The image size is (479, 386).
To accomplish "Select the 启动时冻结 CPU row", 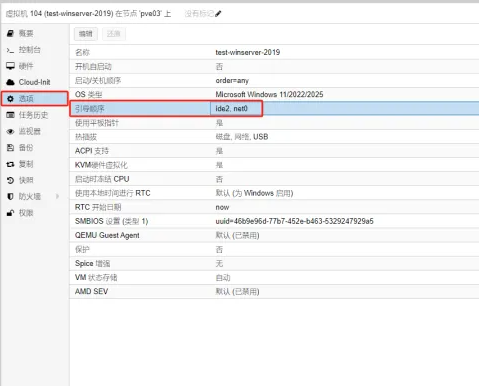I will [x=274, y=179].
